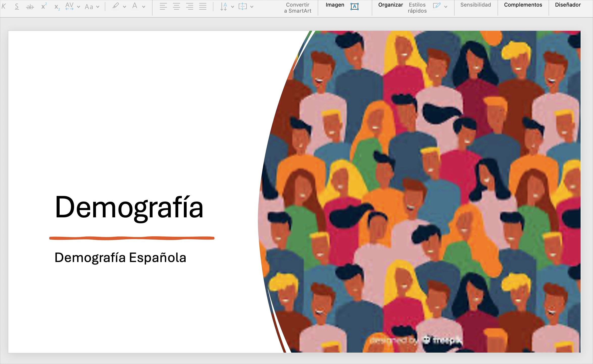Toggle strikethrough text formatting

[30, 7]
